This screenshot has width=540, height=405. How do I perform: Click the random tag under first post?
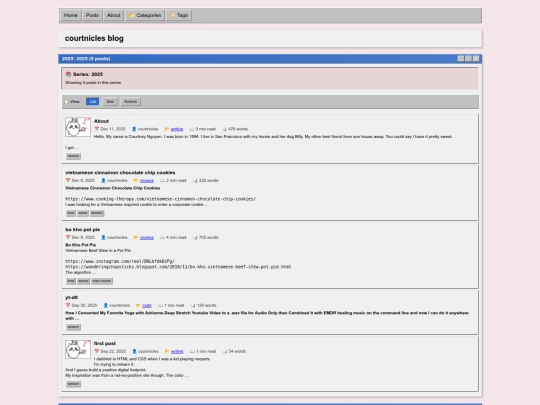point(73,384)
